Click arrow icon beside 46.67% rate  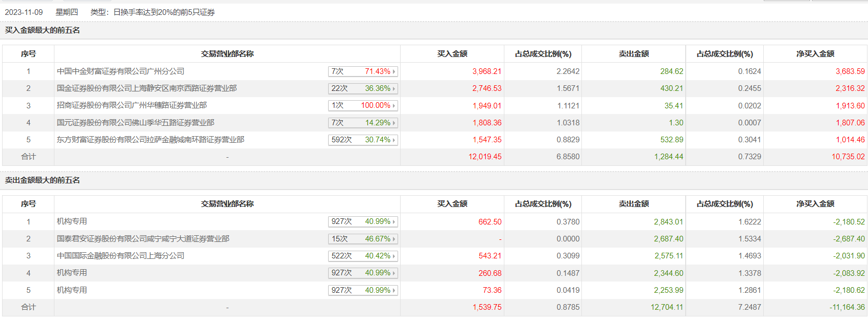click(x=394, y=239)
